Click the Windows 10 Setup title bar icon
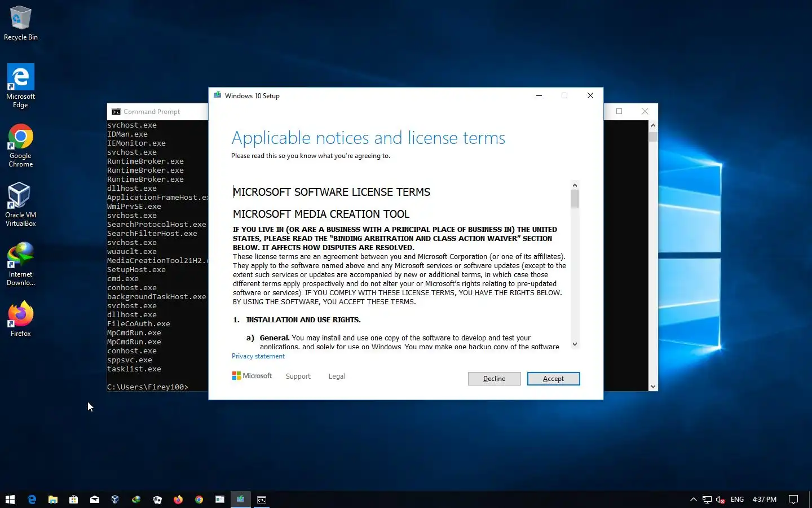Viewport: 812px width, 508px height. click(x=217, y=95)
